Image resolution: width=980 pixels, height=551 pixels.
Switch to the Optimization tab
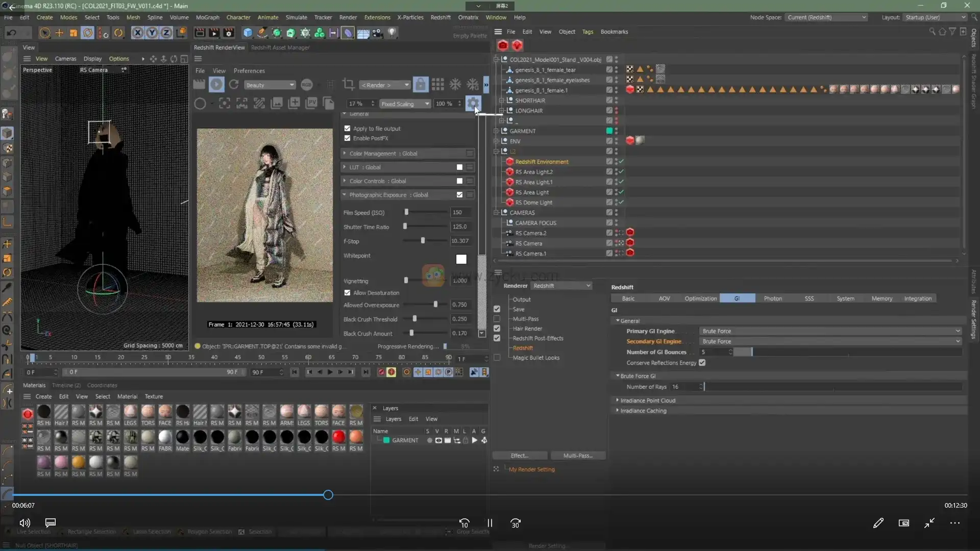coord(700,298)
